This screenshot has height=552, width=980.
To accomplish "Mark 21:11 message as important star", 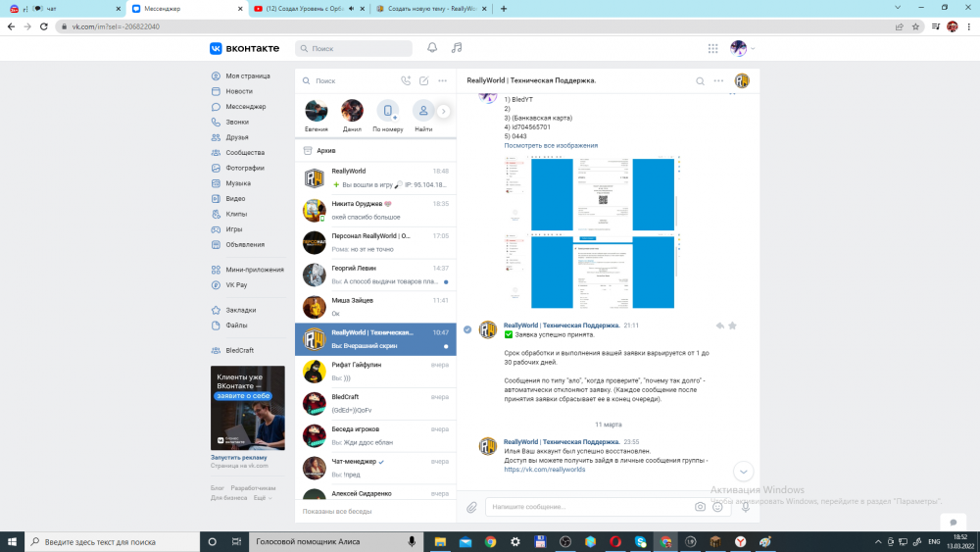I will coord(732,326).
